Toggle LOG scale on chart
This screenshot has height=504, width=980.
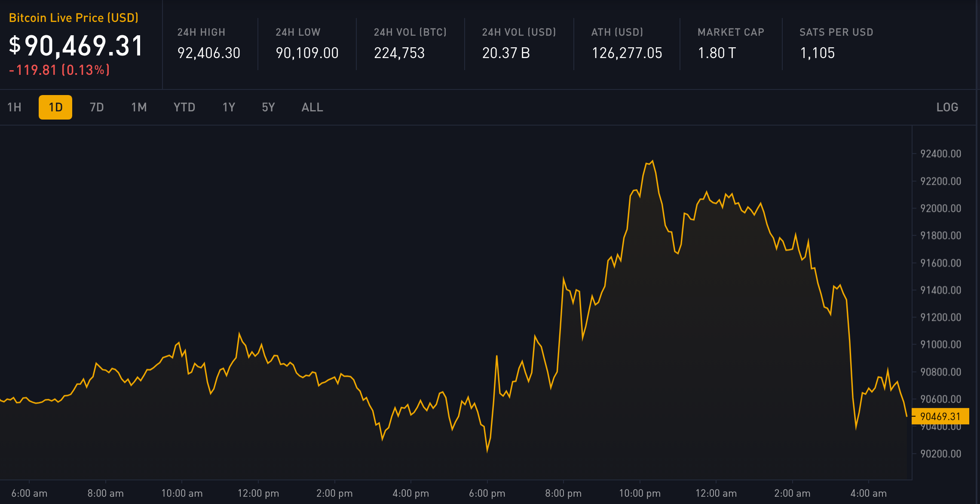pyautogui.click(x=947, y=107)
